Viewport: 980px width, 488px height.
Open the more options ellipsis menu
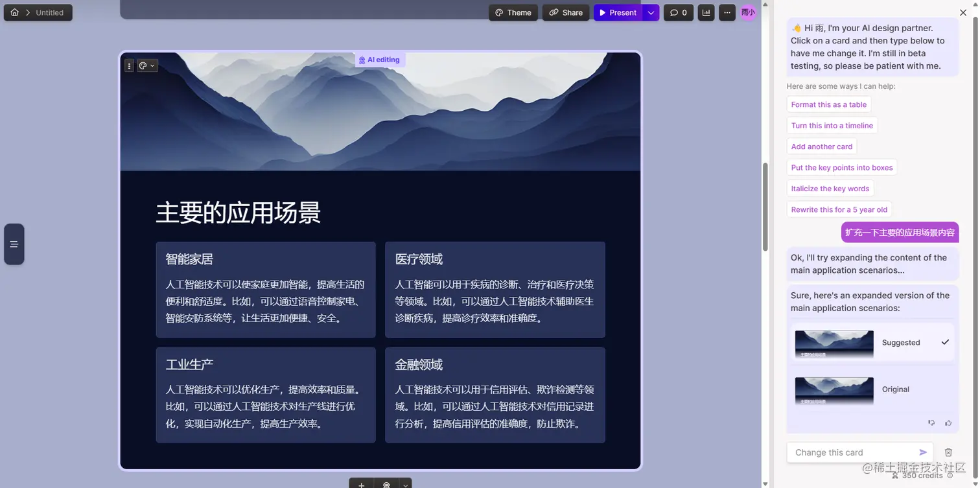click(727, 12)
